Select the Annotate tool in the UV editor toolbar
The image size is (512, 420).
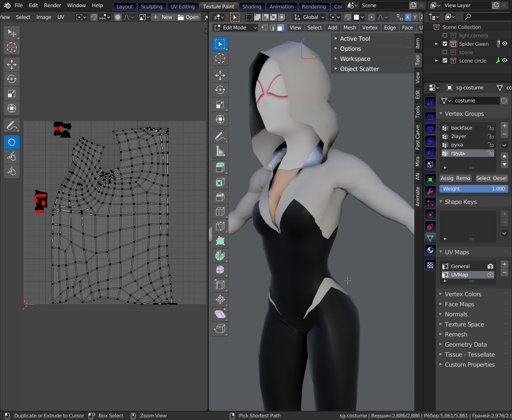coord(12,125)
